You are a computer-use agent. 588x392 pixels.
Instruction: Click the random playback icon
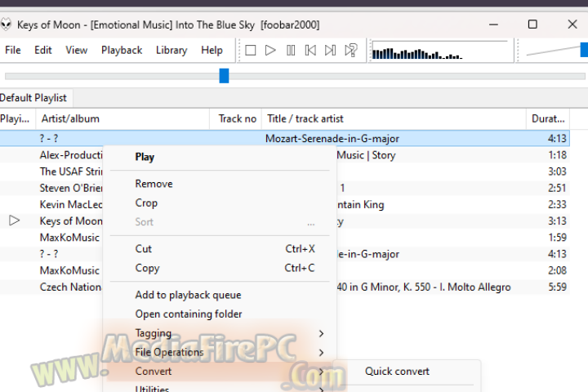point(351,51)
